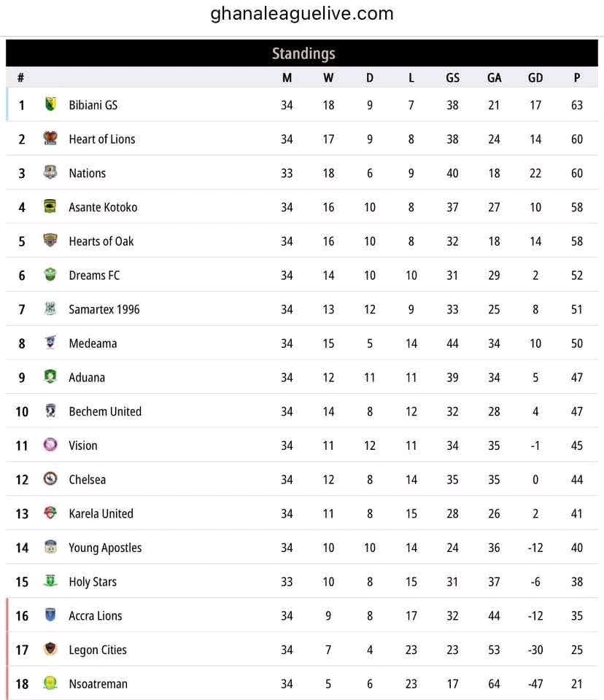Click the Dreams FC green logo

click(x=50, y=274)
